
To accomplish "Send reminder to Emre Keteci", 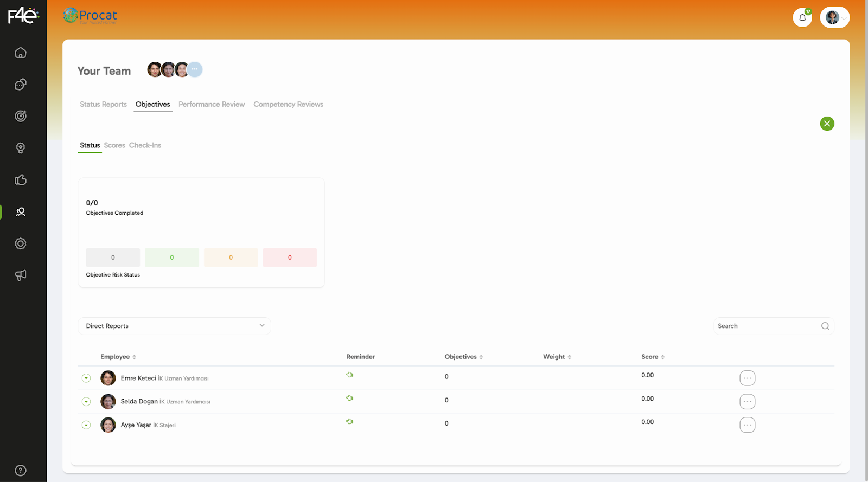I will coord(350,375).
